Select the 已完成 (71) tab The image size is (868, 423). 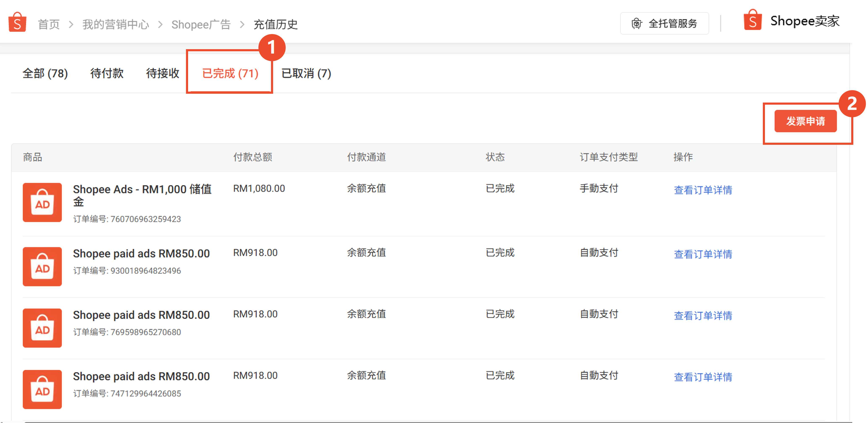(x=230, y=73)
